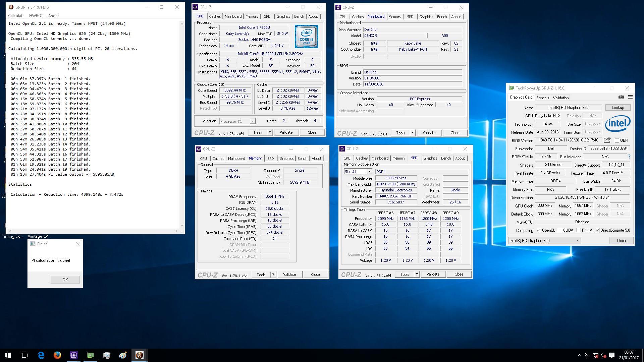644x362 pixels.
Task: Open the Calculate menu in GPUPI
Action: click(16, 16)
